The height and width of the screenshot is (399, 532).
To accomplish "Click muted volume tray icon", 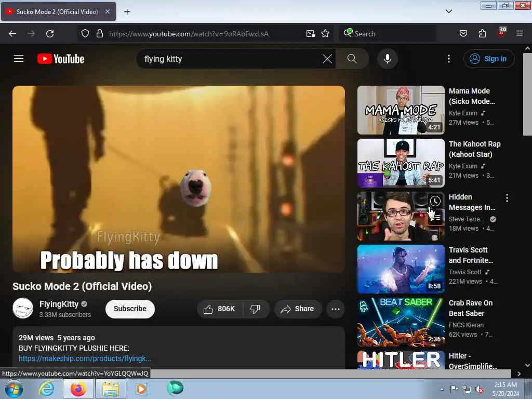I will click(x=480, y=390).
